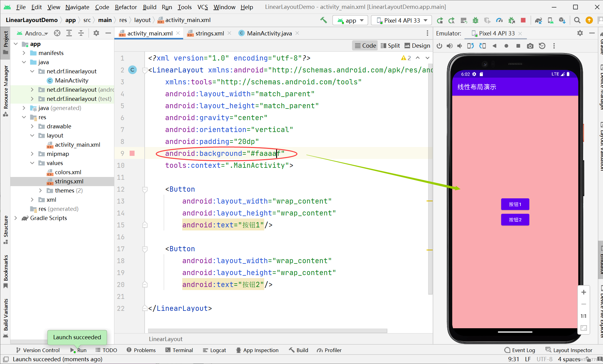
Task: Rotate emulator left icon
Action: pyautogui.click(x=471, y=46)
